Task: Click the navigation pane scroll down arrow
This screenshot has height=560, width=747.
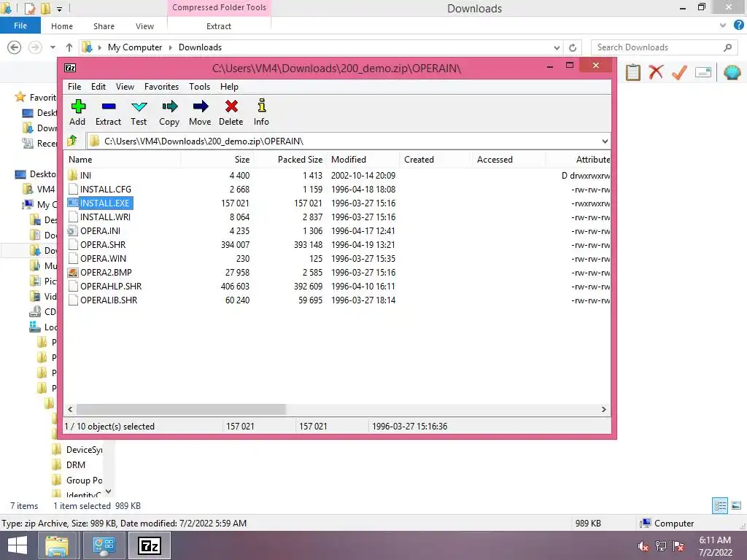Action: tap(109, 491)
